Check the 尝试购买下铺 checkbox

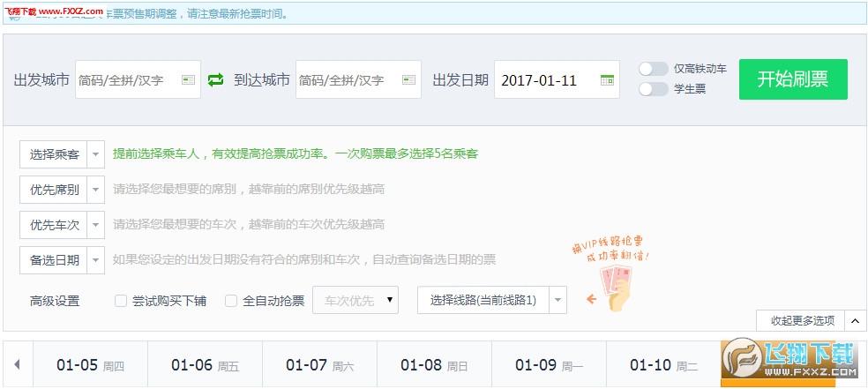121,301
